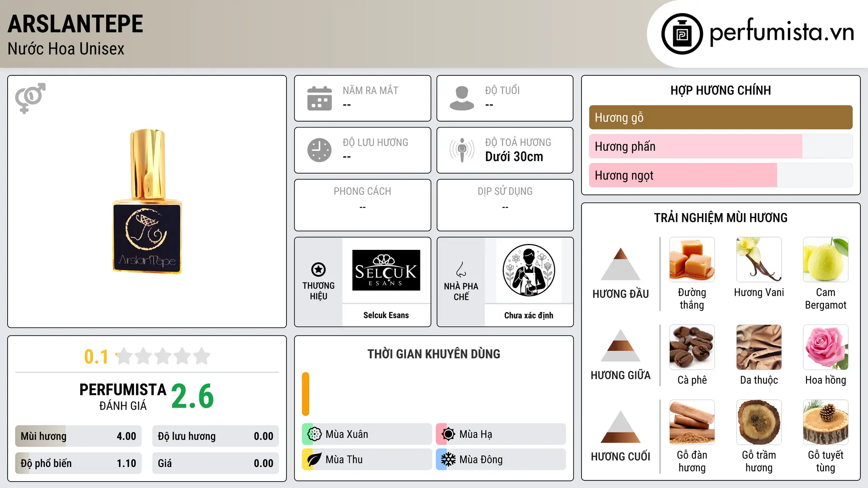
Task: Click the Mùa Hạ season button
Action: coord(501,434)
